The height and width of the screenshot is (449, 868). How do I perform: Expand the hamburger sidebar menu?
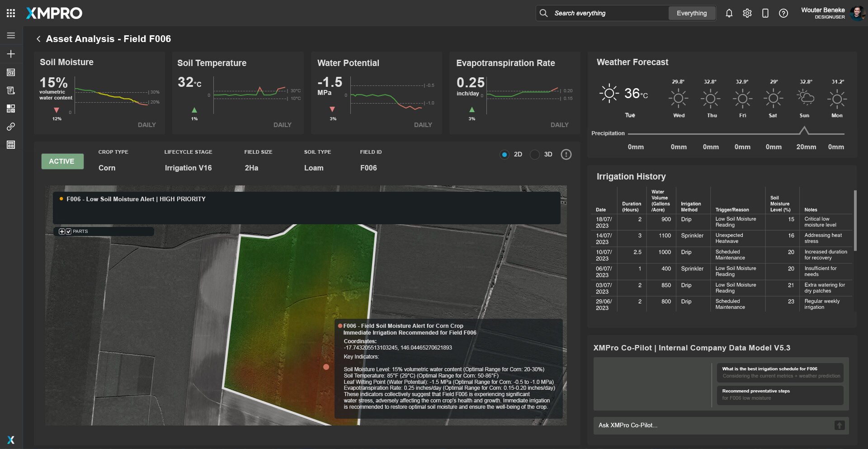click(x=11, y=35)
